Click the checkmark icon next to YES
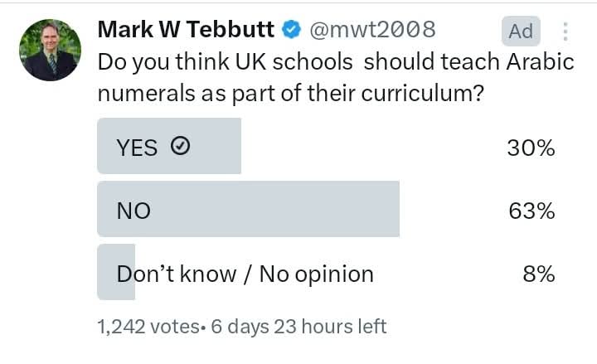This screenshot has height=364, width=597. (180, 146)
